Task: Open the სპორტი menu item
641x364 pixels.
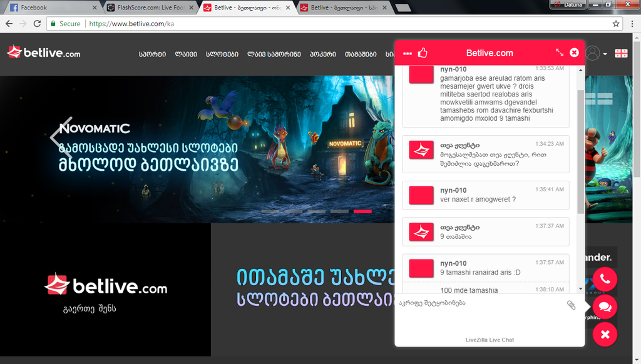Action: click(153, 54)
